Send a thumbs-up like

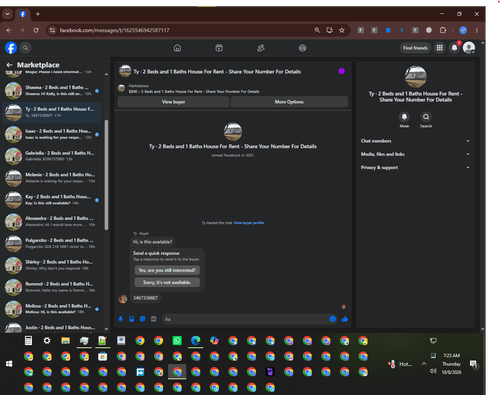(345, 319)
